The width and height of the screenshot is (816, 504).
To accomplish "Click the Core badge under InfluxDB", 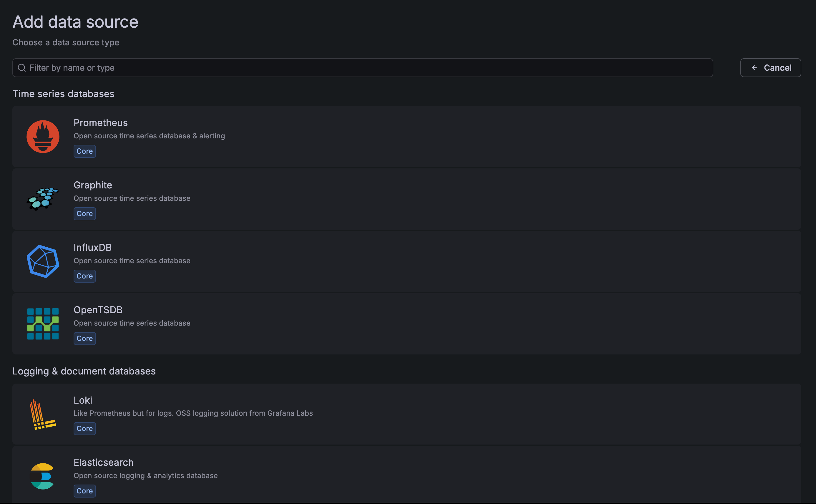I will coord(85,276).
